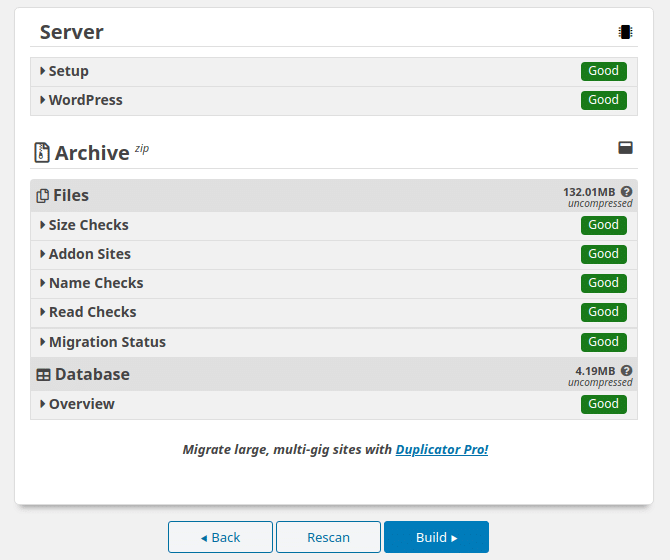
Task: Expand the WordPress section
Action: (x=84, y=100)
